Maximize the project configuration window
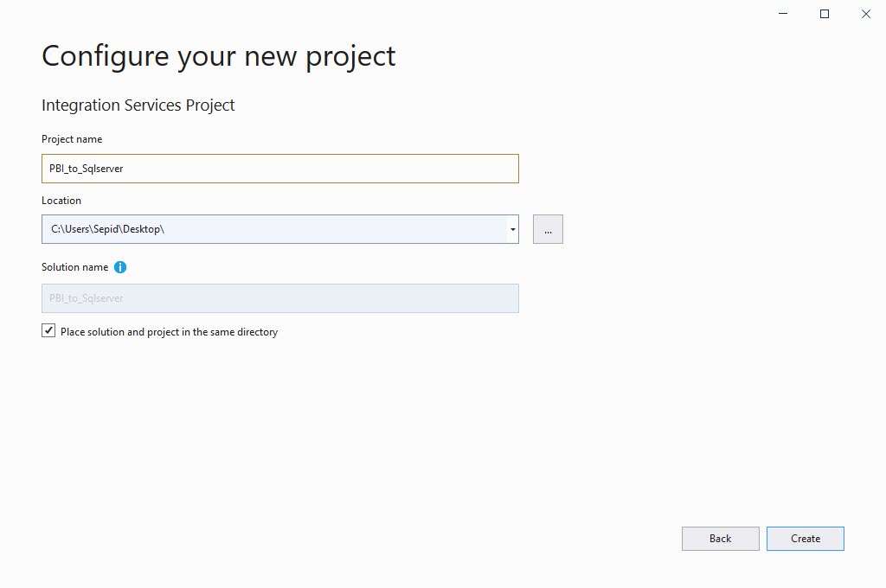Screen dimensions: 886x588 coord(825,14)
